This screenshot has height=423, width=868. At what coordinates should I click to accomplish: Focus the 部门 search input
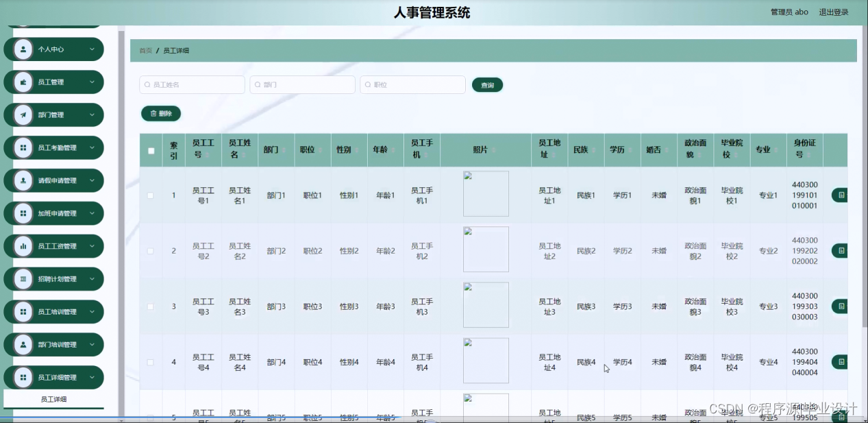(x=303, y=85)
